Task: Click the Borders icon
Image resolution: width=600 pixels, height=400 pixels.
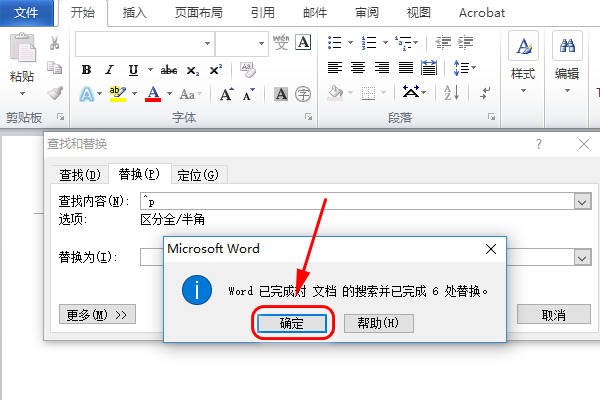Action: click(368, 93)
